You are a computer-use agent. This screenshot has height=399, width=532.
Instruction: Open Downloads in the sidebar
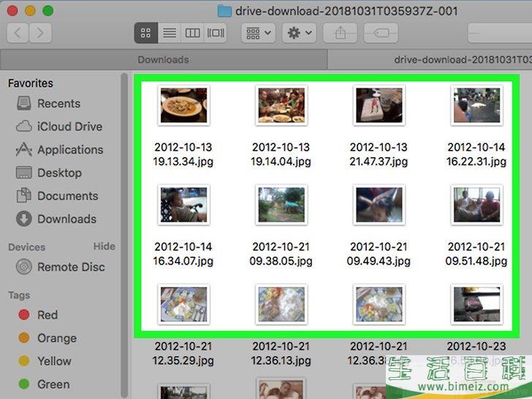[56, 218]
